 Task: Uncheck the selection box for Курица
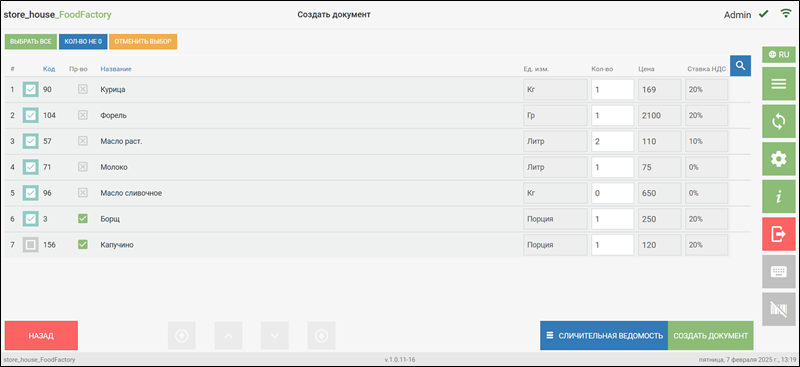[x=31, y=89]
